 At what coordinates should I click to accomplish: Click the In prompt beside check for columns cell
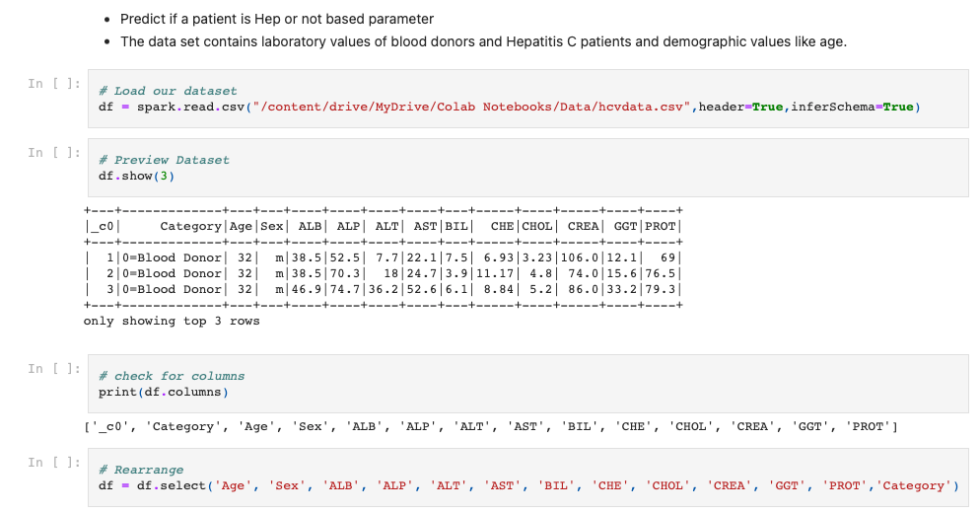pyautogui.click(x=52, y=368)
